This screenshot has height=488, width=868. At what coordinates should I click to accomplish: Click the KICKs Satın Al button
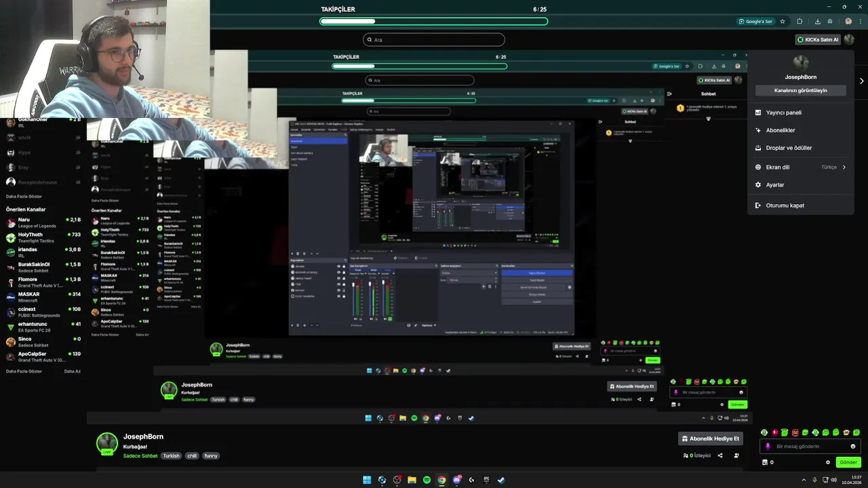click(818, 40)
